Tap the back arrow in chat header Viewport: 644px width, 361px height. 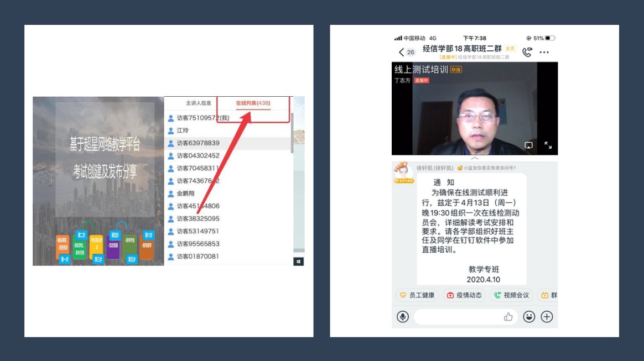coord(402,52)
